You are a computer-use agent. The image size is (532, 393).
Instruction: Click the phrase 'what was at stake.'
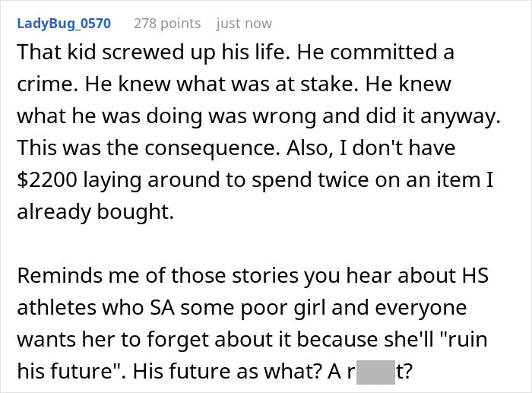point(268,84)
